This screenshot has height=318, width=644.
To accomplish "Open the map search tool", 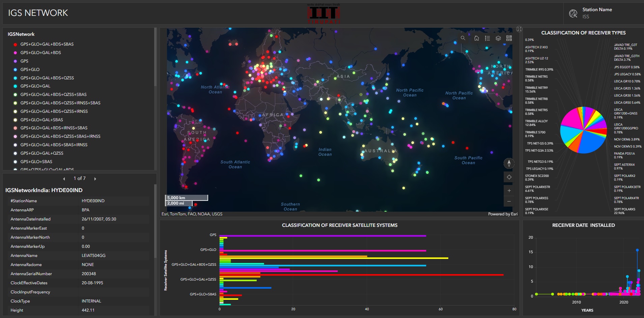I will pyautogui.click(x=463, y=38).
